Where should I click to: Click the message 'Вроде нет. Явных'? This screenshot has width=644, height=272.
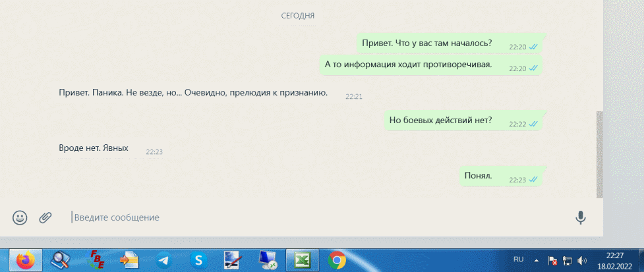point(93,148)
